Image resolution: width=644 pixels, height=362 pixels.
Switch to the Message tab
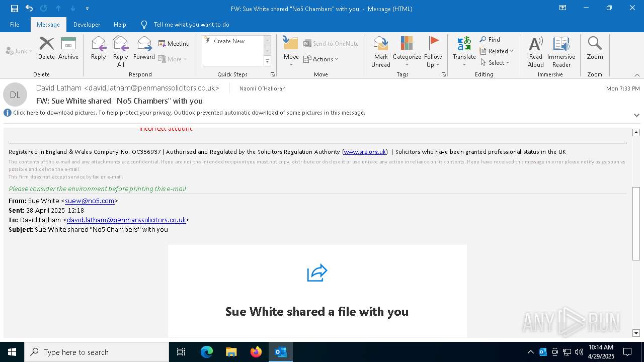[48, 25]
